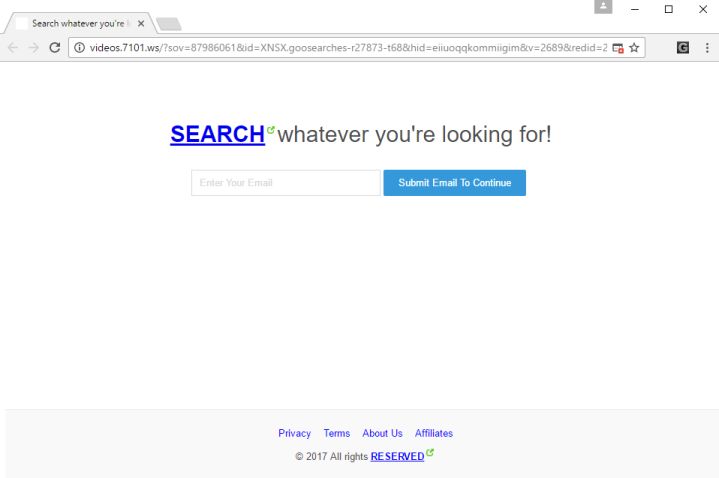This screenshot has width=719, height=478.
Task: Focus the Enter Your Email field
Action: point(286,183)
